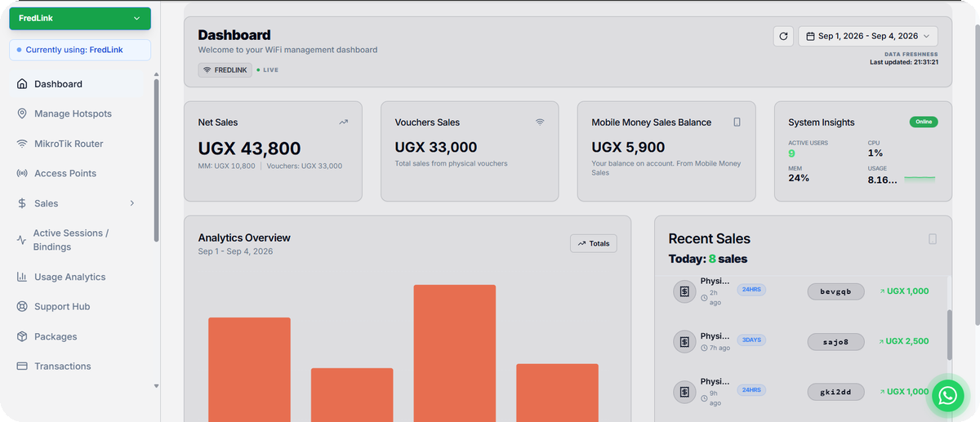Click the Manage Hotspots pin icon

[x=22, y=113]
